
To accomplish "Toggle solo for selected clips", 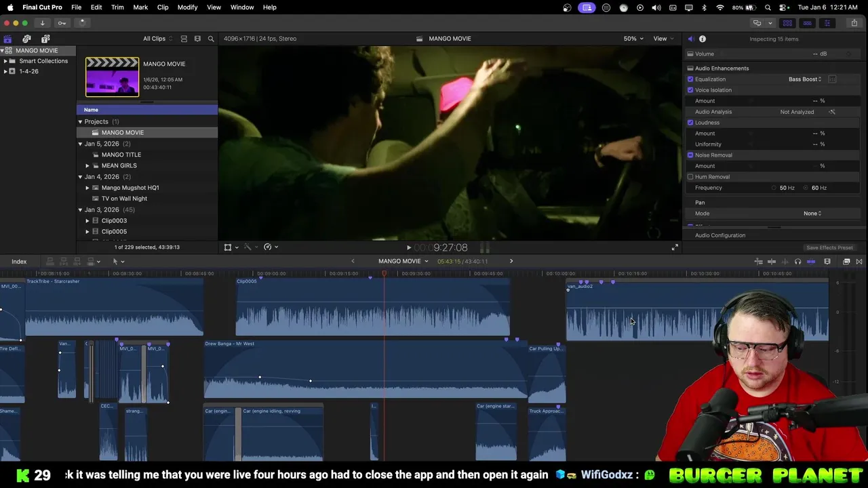I will [x=798, y=262].
